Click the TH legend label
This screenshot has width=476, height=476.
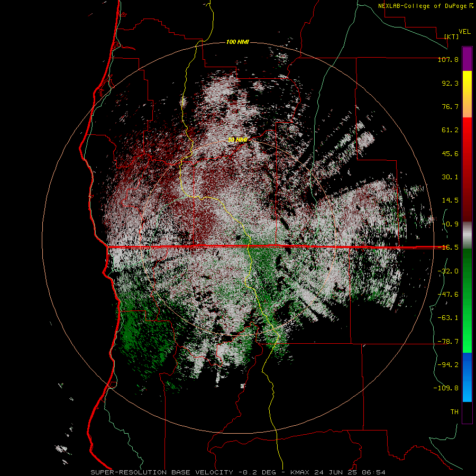[454, 411]
